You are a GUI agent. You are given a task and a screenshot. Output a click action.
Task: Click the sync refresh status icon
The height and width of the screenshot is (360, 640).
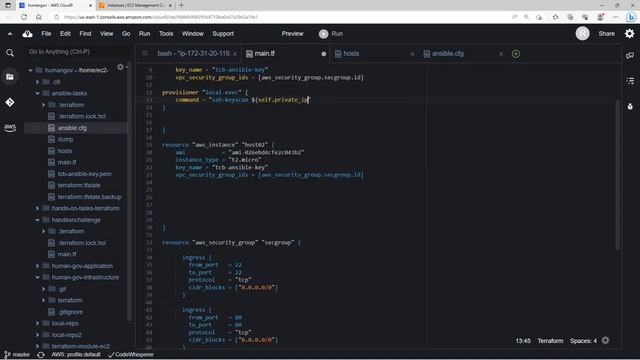41,354
